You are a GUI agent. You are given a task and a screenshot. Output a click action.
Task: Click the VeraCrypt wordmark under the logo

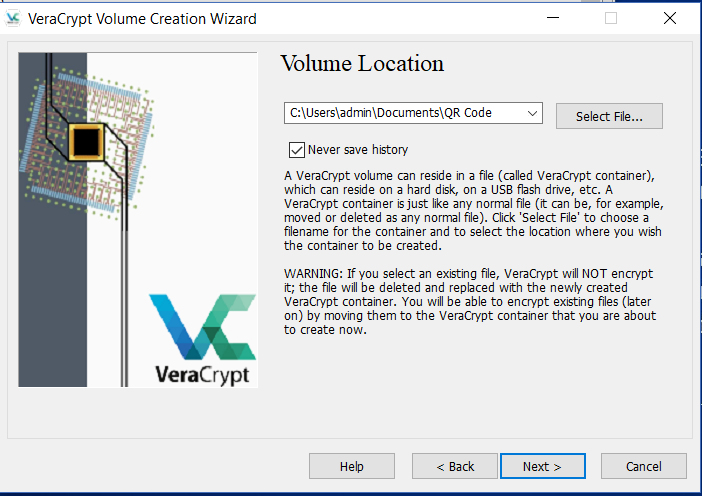(204, 375)
